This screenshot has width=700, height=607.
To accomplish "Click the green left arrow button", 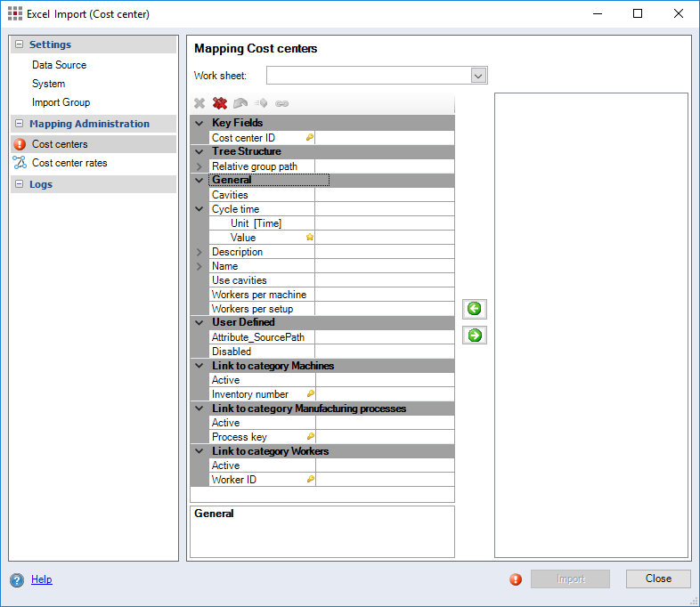I will (x=475, y=309).
